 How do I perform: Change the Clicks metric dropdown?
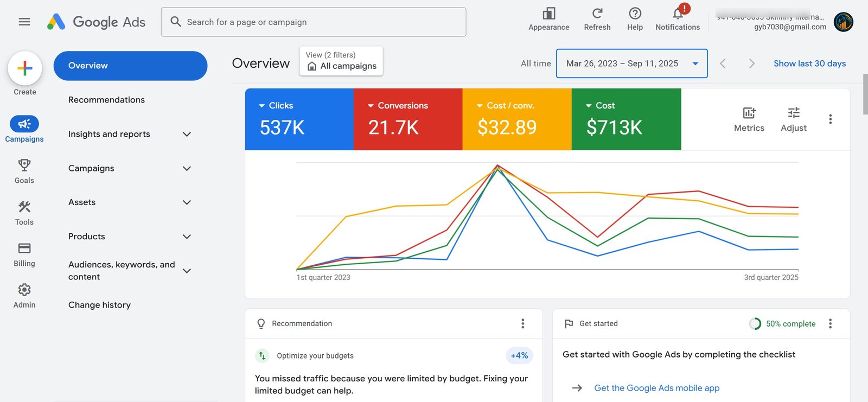(x=276, y=105)
